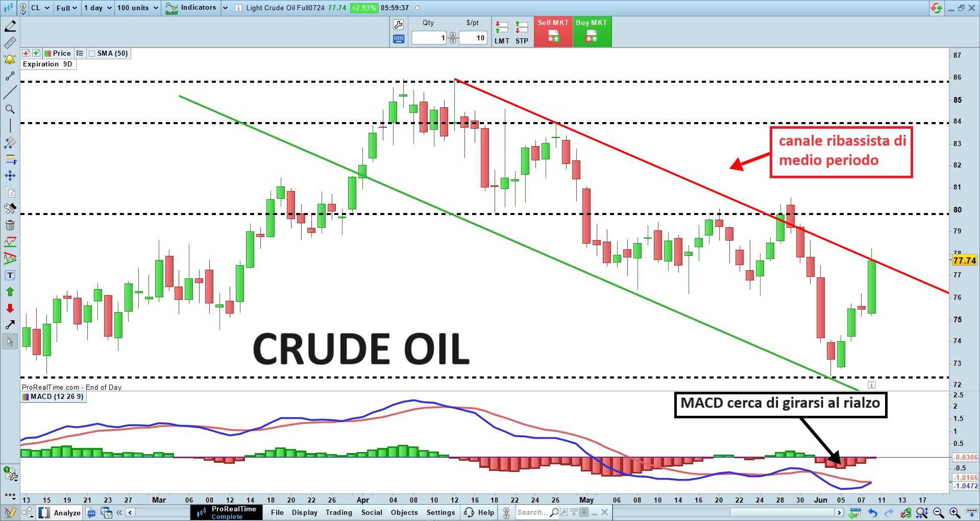
Task: Click the Buy MKT button
Action: click(592, 32)
